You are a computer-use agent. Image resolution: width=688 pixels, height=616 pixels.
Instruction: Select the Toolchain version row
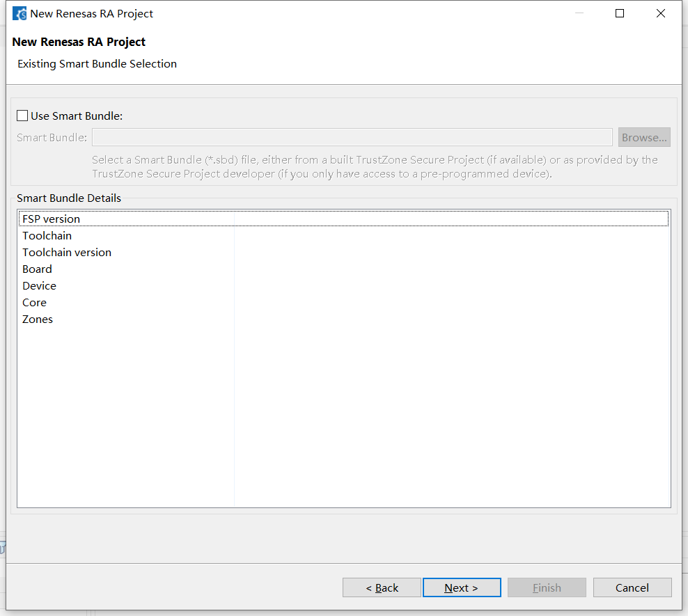click(343, 252)
